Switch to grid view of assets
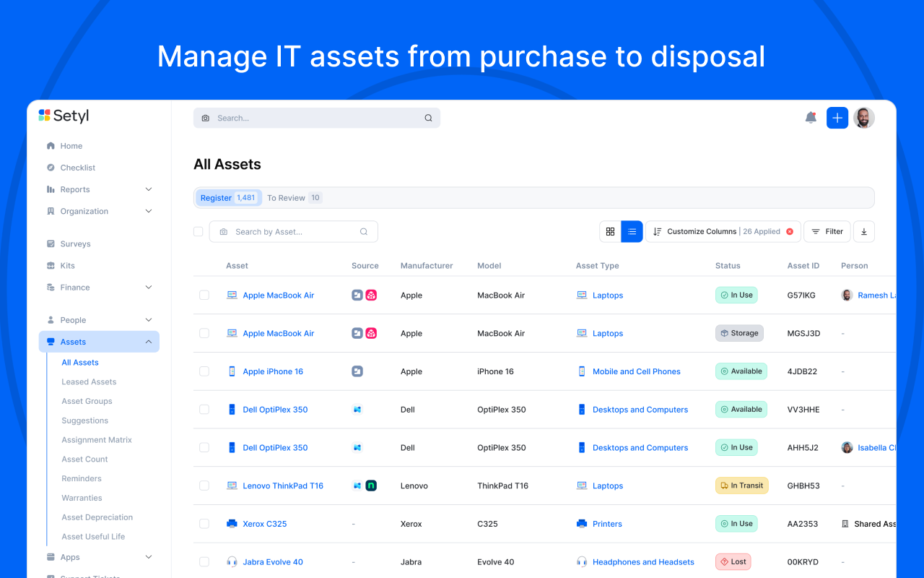The image size is (924, 578). click(611, 231)
